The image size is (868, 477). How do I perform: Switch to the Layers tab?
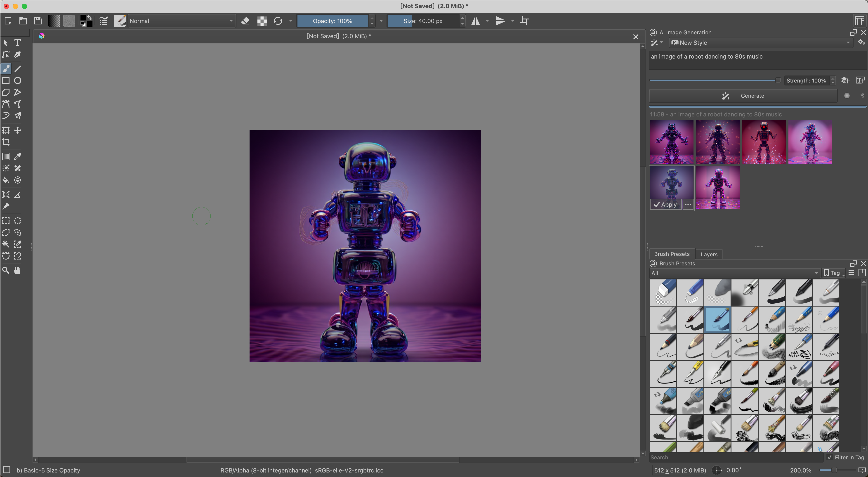709,254
